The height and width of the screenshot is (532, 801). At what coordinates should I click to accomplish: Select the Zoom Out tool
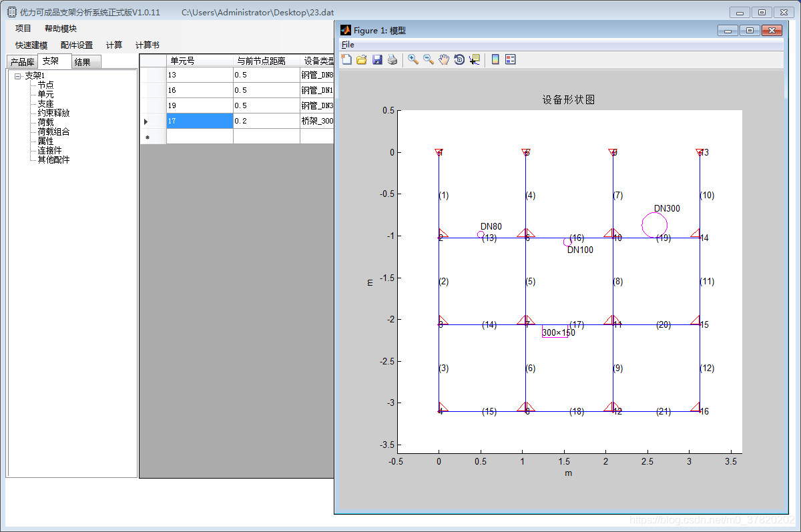(429, 59)
